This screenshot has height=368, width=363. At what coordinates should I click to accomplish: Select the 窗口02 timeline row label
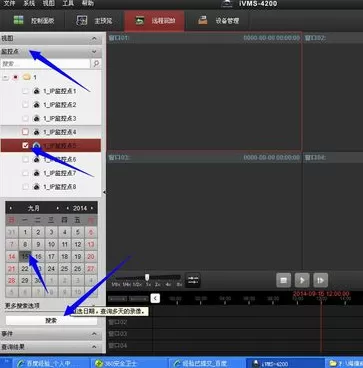click(118, 322)
